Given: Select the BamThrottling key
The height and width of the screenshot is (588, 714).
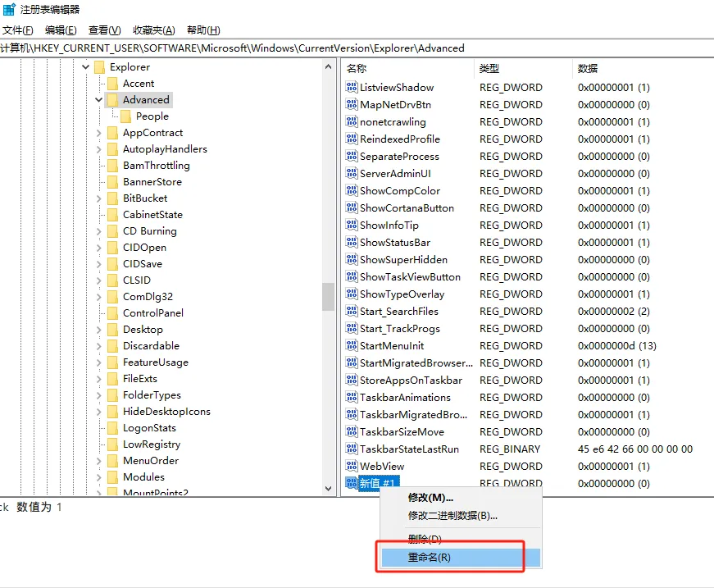Looking at the screenshot, I should [157, 166].
